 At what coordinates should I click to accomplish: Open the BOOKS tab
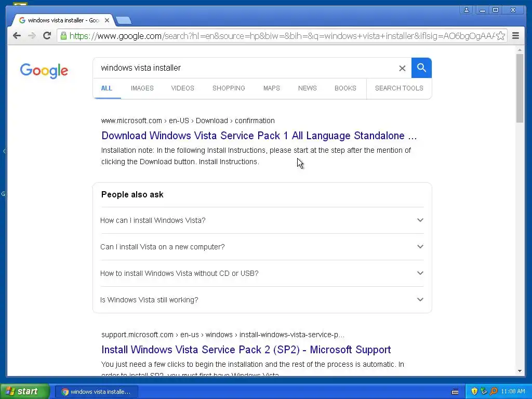click(345, 88)
